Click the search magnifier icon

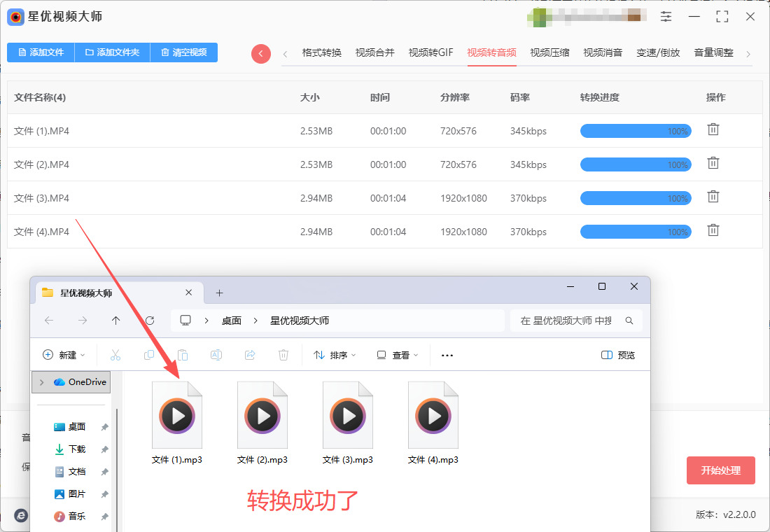pyautogui.click(x=629, y=321)
